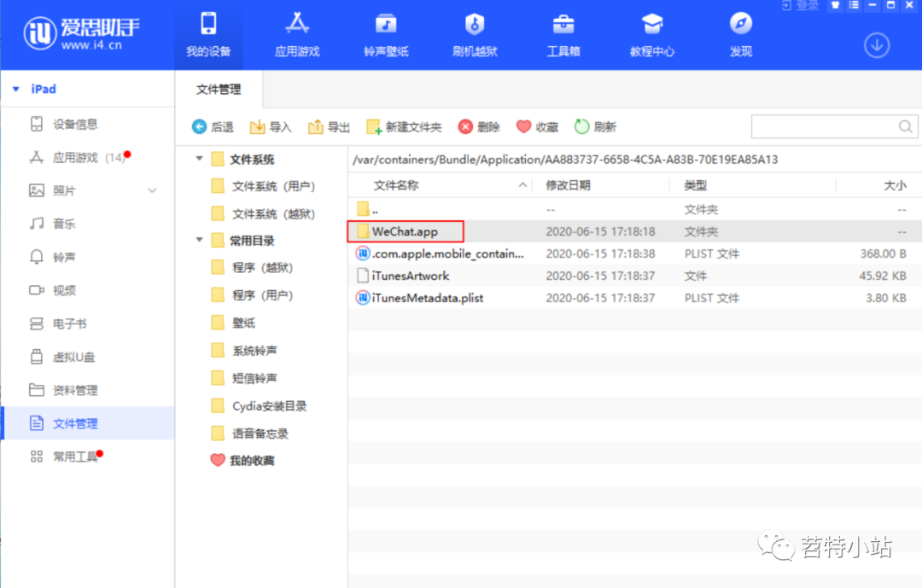Collapse the iPad device tree
This screenshot has height=588, width=922.
16,90
